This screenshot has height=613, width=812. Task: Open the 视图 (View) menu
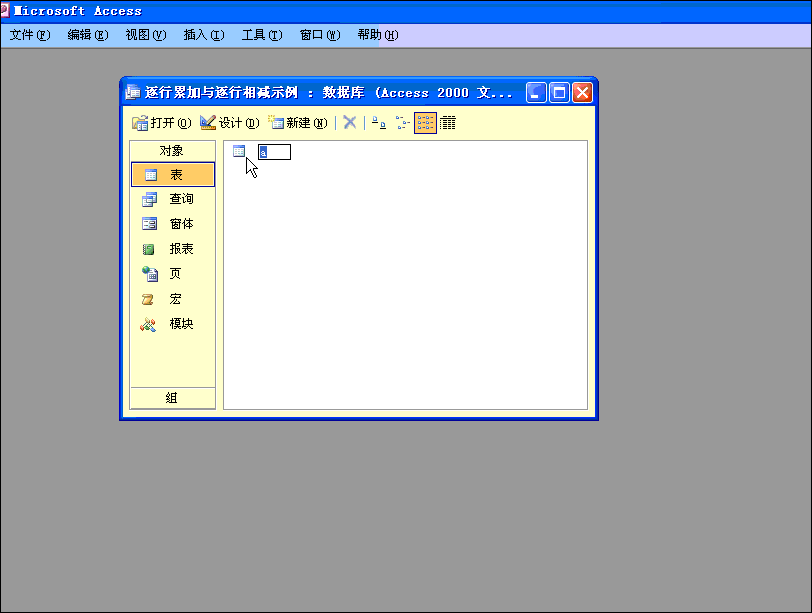[146, 35]
